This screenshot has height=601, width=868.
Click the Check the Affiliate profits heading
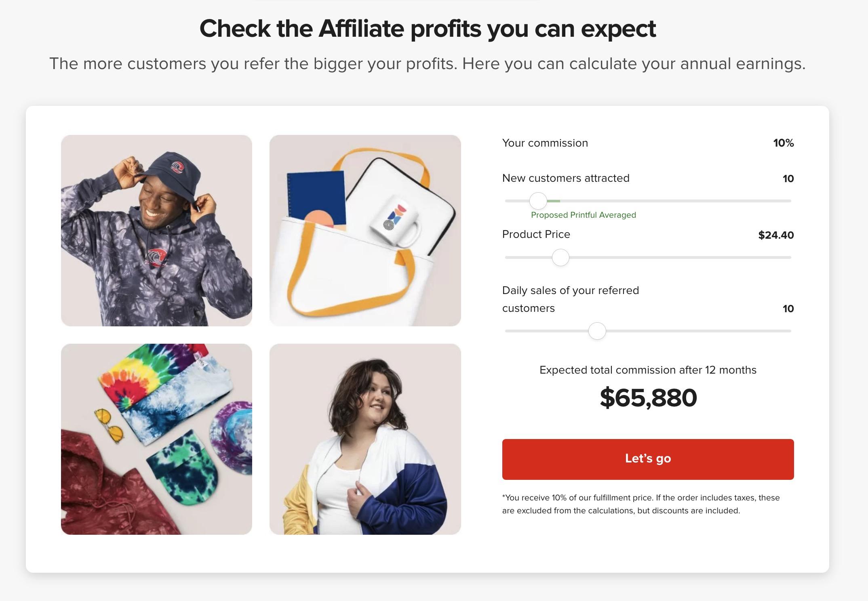tap(428, 29)
